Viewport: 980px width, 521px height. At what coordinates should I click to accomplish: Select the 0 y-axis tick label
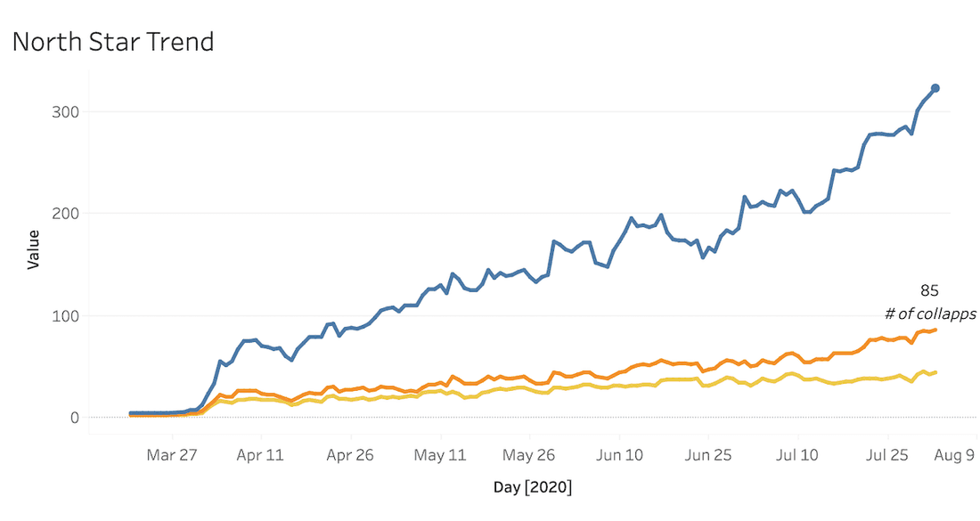point(76,418)
